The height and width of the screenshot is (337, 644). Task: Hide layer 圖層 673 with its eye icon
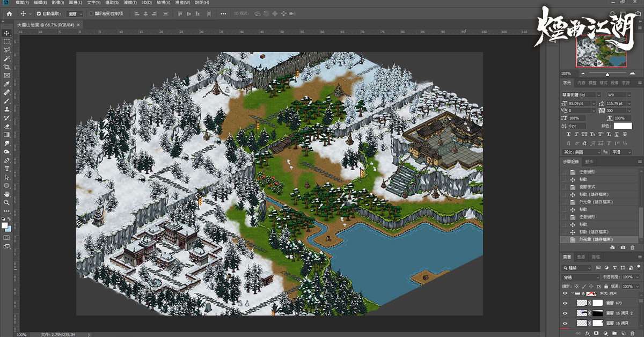[x=565, y=303]
